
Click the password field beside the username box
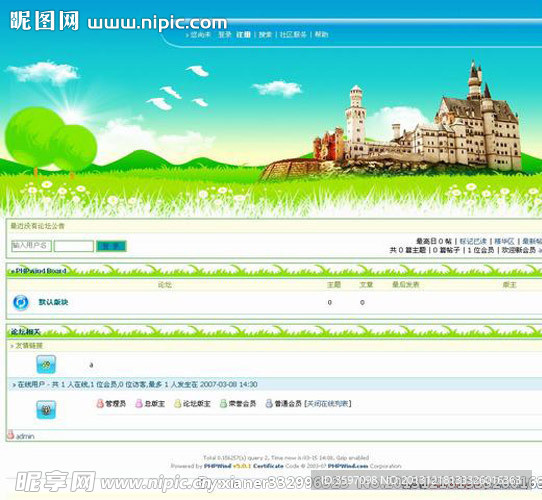pyautogui.click(x=74, y=246)
